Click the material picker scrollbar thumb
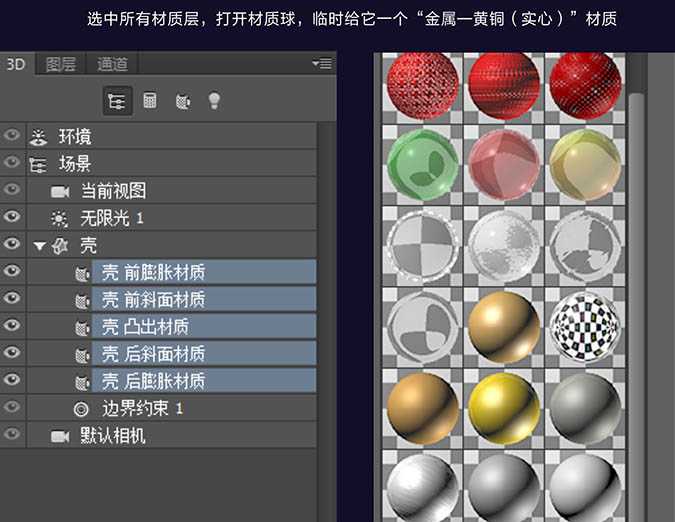 (636, 308)
